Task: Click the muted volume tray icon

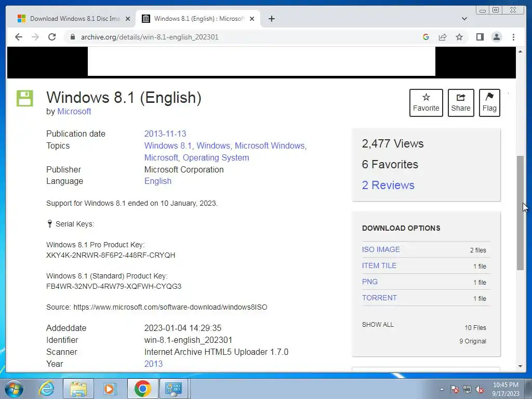Action: click(480, 389)
